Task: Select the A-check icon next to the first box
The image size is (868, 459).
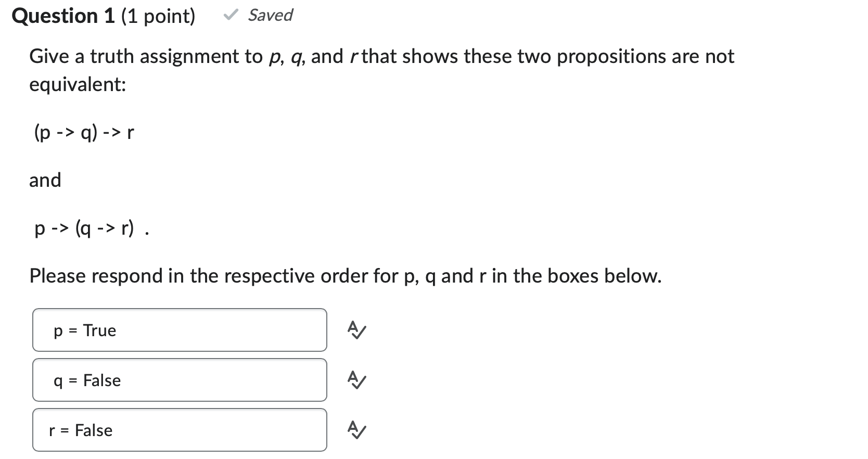Action: (356, 330)
